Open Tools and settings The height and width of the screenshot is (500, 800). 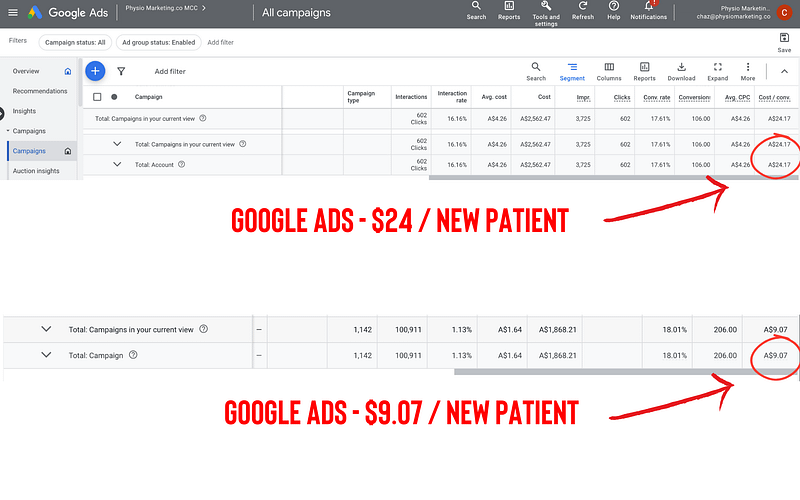click(546, 13)
